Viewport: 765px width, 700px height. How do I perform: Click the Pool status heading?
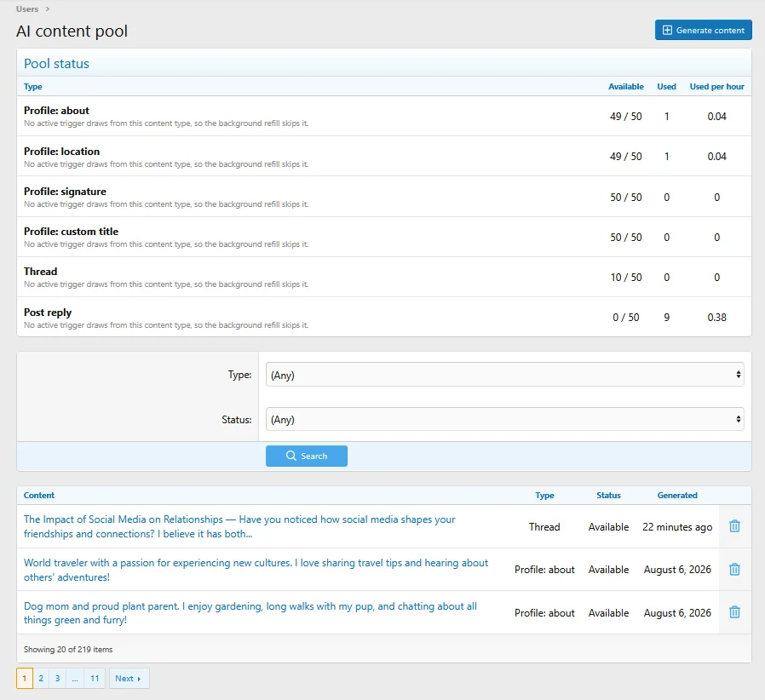56,63
